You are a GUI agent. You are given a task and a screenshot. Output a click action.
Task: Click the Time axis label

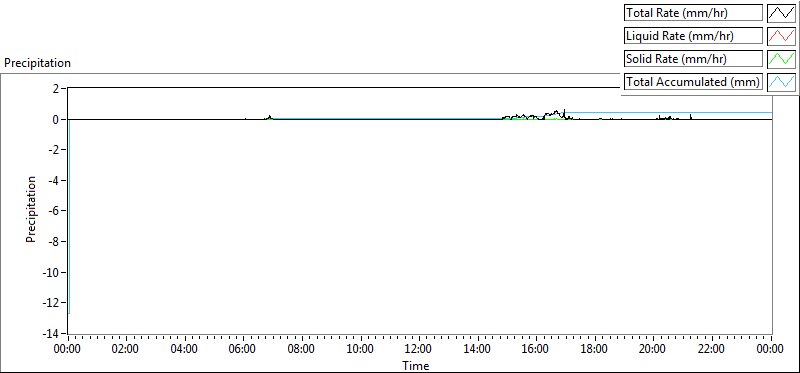coord(415,365)
